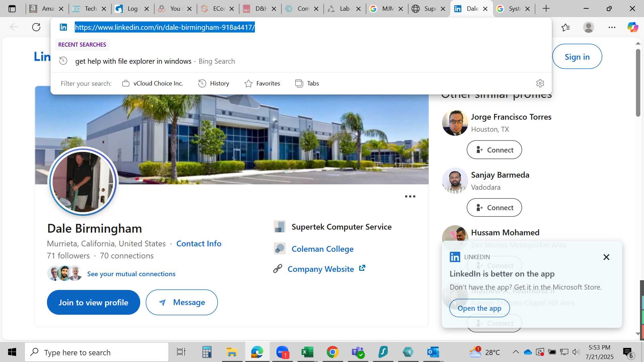Image resolution: width=644 pixels, height=362 pixels.
Task: Open the notification center icon
Action: click(628, 352)
